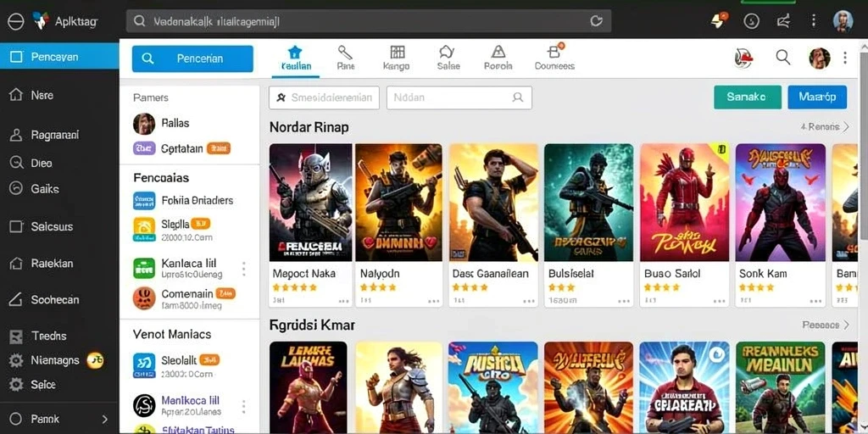The height and width of the screenshot is (434, 868).
Task: Open the Mepoct Naka game thumbnail
Action: click(x=310, y=203)
